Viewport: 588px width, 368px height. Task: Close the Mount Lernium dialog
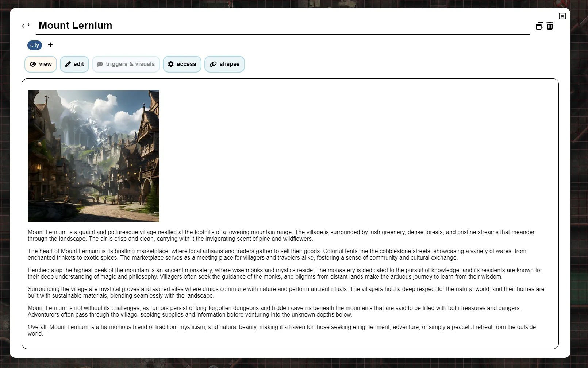pos(562,16)
